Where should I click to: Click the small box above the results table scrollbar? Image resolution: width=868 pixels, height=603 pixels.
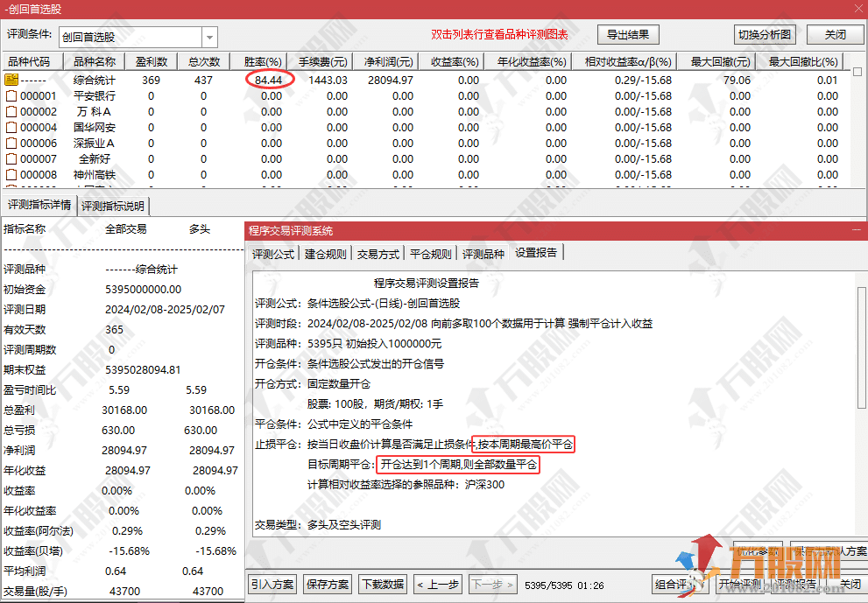coord(857,72)
